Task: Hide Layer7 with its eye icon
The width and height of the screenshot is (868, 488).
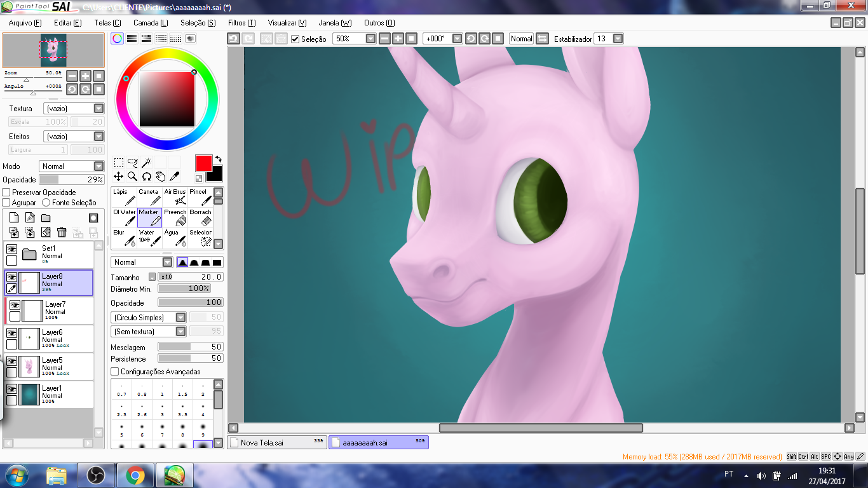Action: pyautogui.click(x=15, y=306)
